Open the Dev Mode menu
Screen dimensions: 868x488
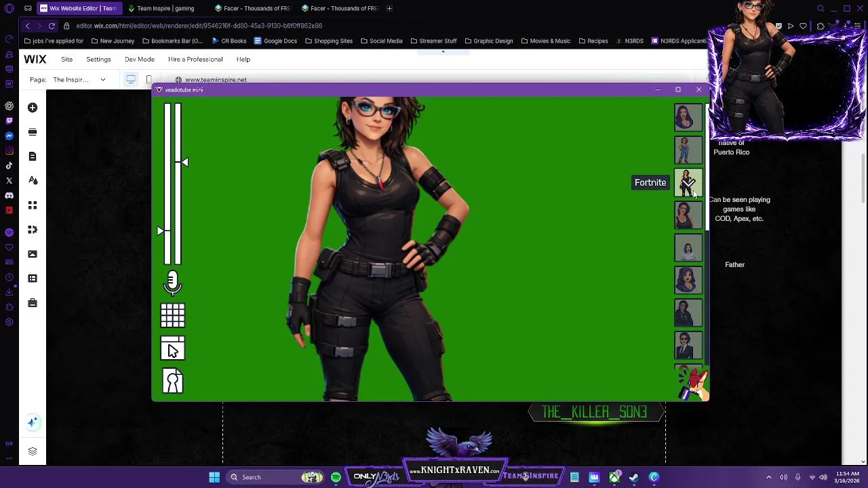tap(139, 59)
